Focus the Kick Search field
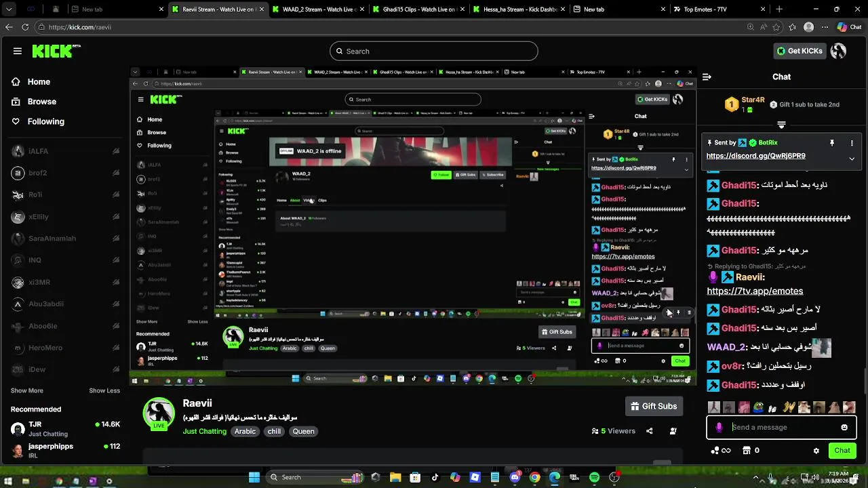 click(434, 51)
